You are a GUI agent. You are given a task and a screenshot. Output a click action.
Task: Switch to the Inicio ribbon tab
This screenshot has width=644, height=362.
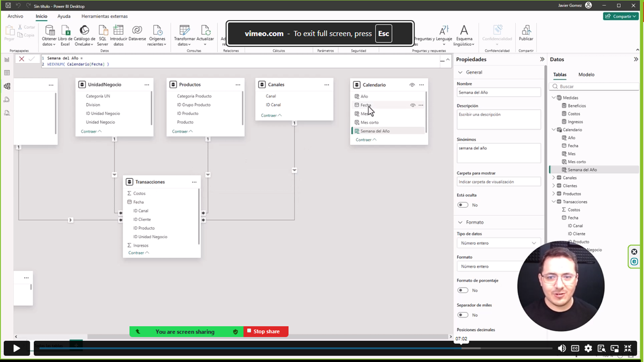coord(41,16)
